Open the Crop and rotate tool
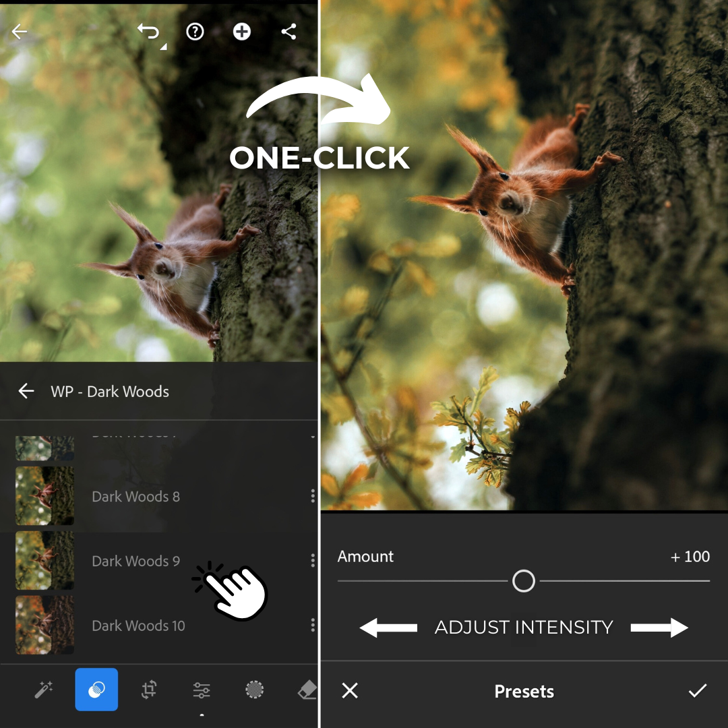This screenshot has height=728, width=728. pos(149,690)
